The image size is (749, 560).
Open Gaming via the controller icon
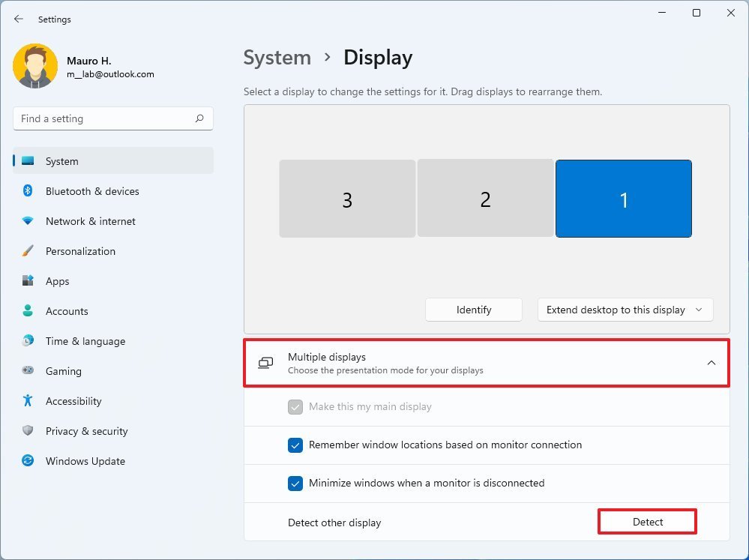click(x=28, y=371)
